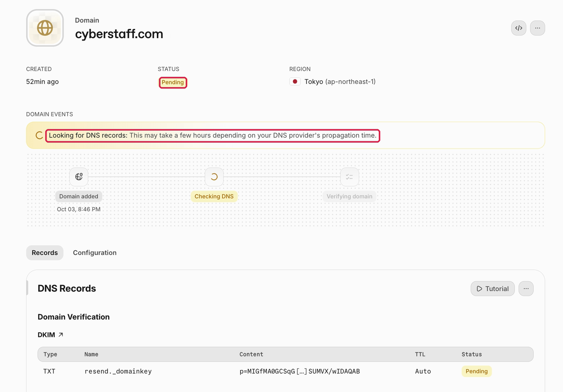Screen dimensions: 563x392
Task: Click the loading spinner in events banner
Action: coord(39,135)
